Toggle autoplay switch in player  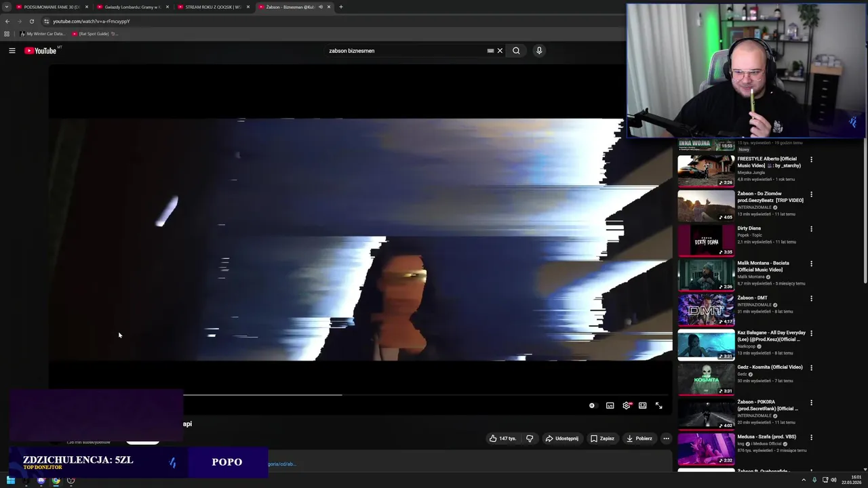pyautogui.click(x=592, y=405)
